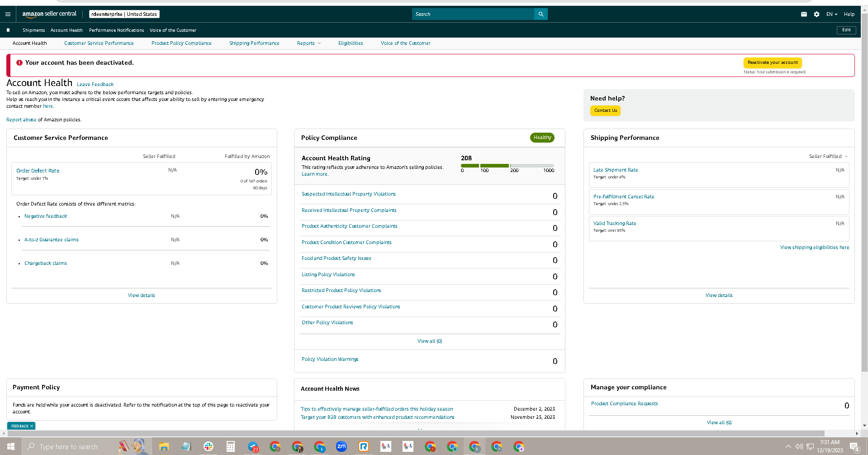
Task: Open Slack from the taskbar
Action: click(208, 447)
